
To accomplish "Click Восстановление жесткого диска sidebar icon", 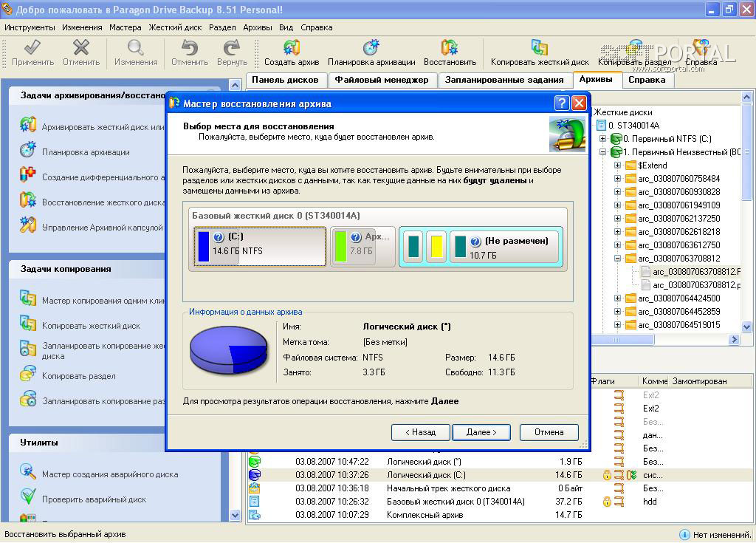I will [x=28, y=199].
